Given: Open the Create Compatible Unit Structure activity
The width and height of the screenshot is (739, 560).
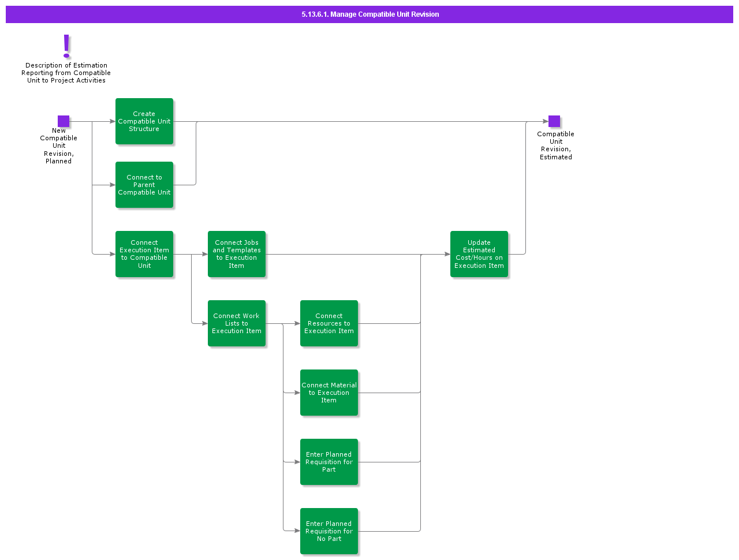Looking at the screenshot, I should (144, 121).
